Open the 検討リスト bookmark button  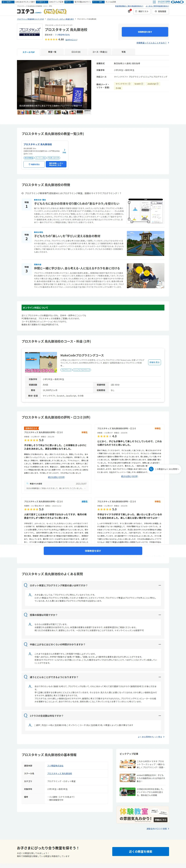point(142,11)
